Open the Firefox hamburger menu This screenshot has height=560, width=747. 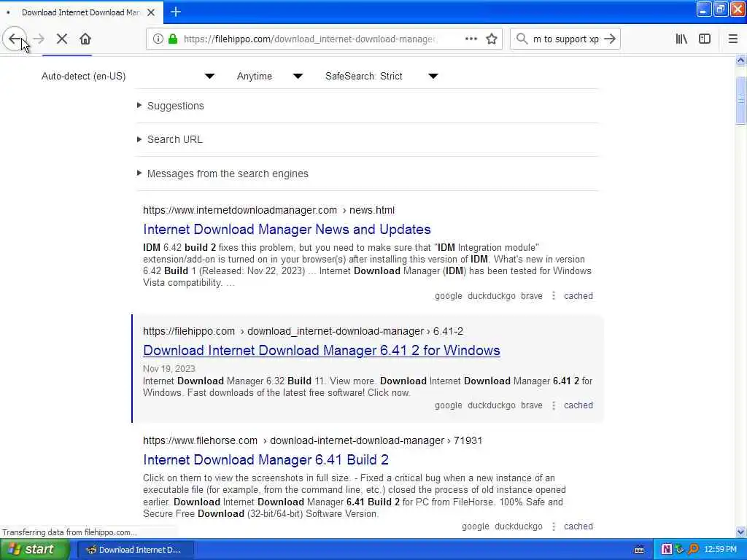coord(733,39)
